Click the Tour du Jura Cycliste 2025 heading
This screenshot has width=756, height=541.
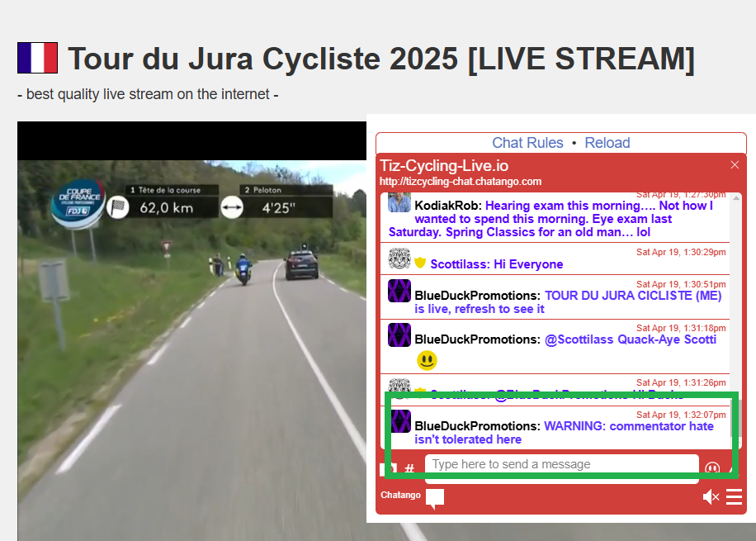[x=381, y=59]
